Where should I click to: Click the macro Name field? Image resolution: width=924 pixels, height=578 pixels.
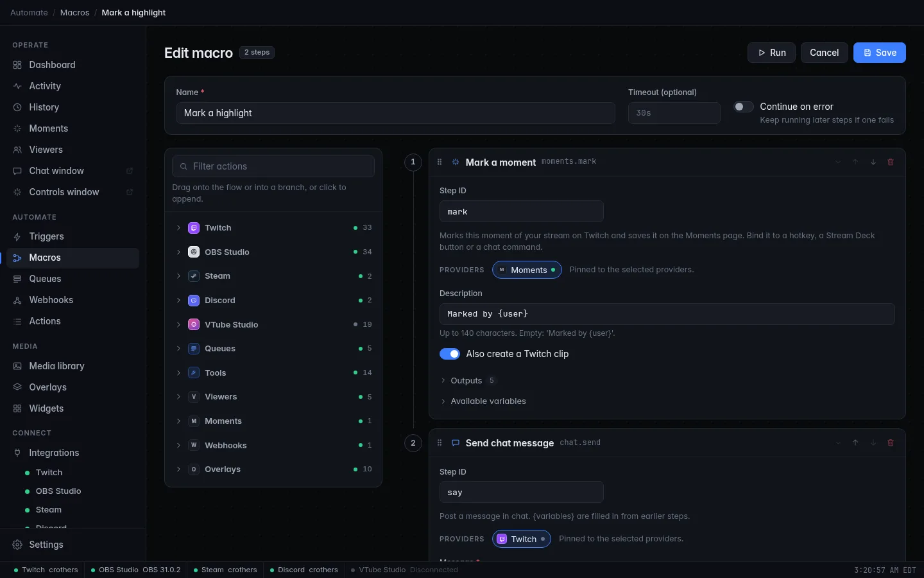coord(395,113)
